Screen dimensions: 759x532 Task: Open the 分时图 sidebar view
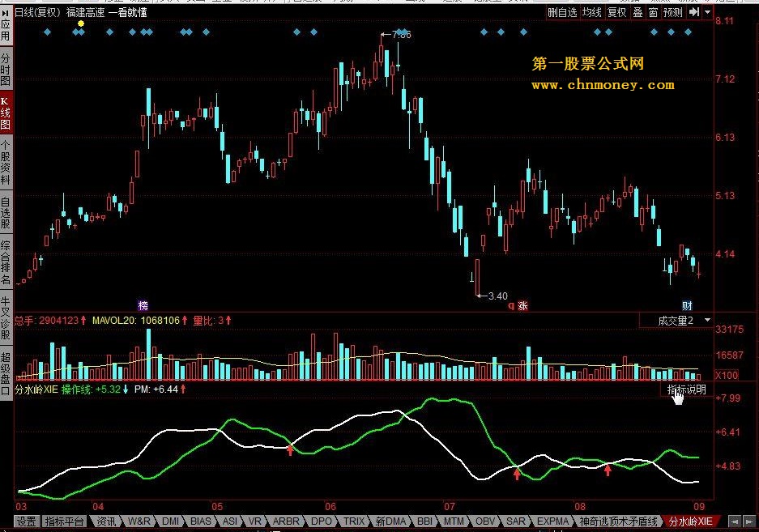pyautogui.click(x=6, y=70)
